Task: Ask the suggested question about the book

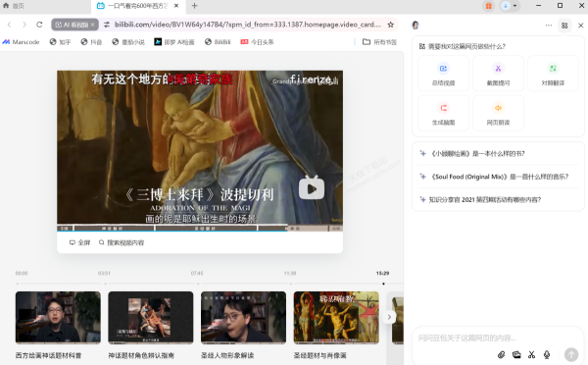Action: point(498,154)
